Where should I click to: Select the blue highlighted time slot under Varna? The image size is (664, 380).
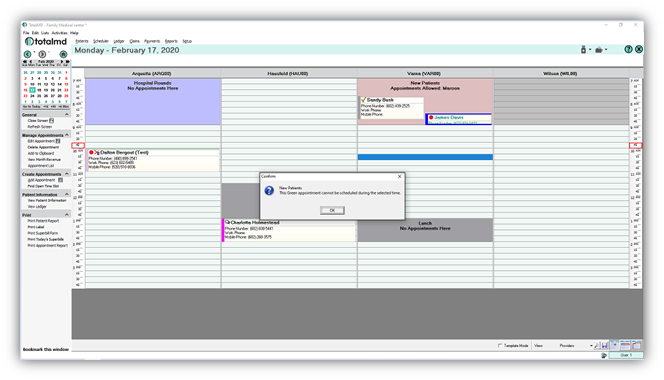pos(425,157)
